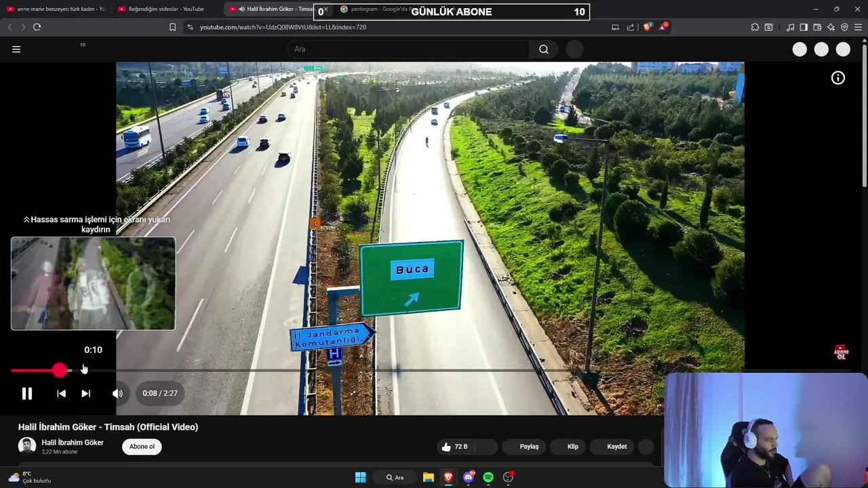Go to the previous video in playlist
Screen dimensions: 868x488
pyautogui.click(x=61, y=393)
